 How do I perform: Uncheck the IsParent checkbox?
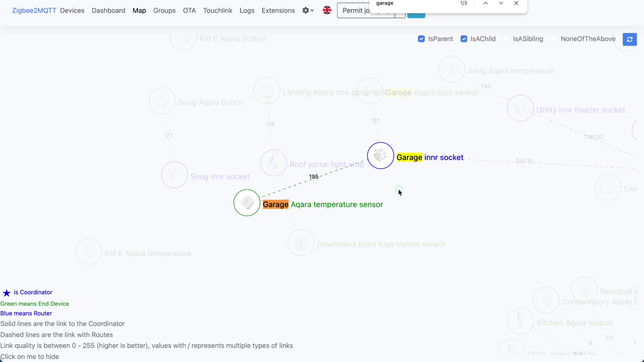[x=421, y=39]
